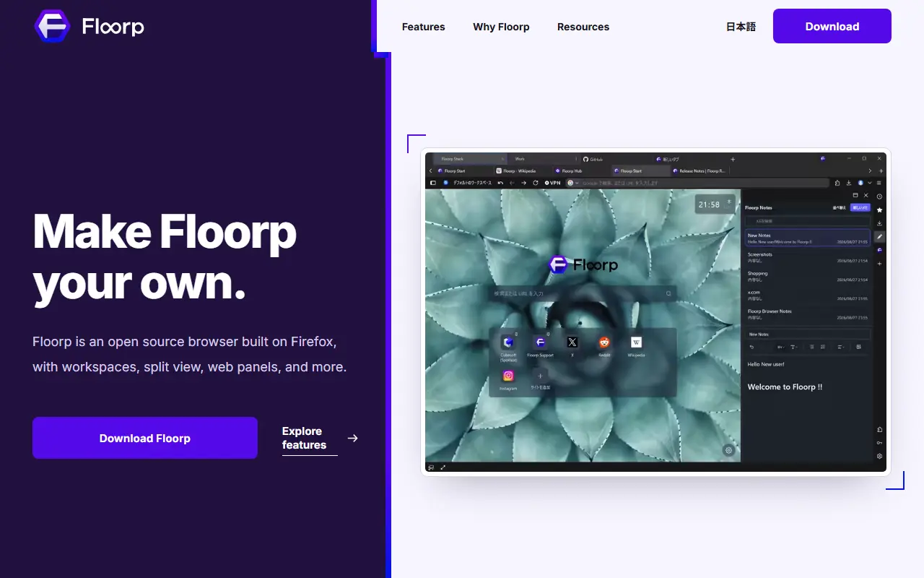The width and height of the screenshot is (924, 578).
Task: Open the New Notes entry in Floorp Notes
Action: pos(807,238)
